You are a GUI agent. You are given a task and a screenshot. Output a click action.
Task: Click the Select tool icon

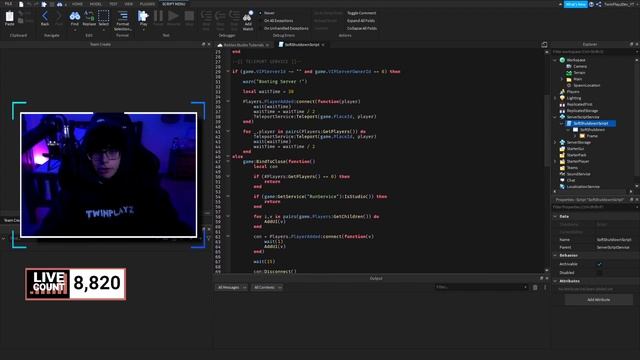click(x=104, y=16)
